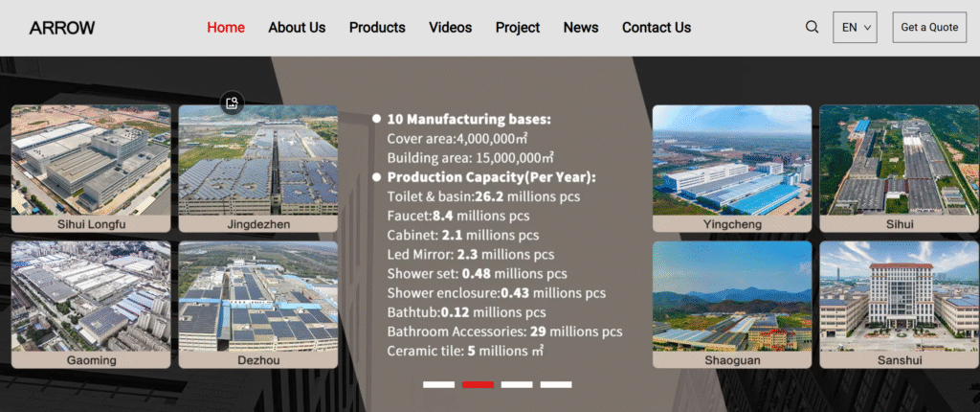Select Products in the navigation bar
The width and height of the screenshot is (980, 412).
pos(377,27)
